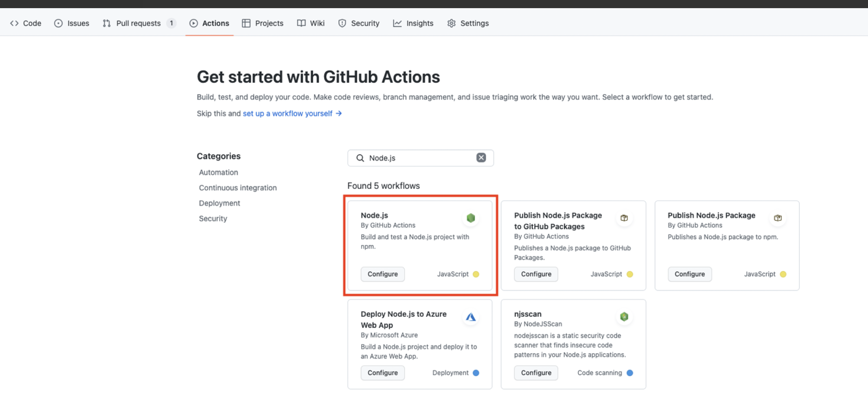Viewport: 868px width, 417px height.
Task: Open the Issues tab
Action: pos(72,23)
